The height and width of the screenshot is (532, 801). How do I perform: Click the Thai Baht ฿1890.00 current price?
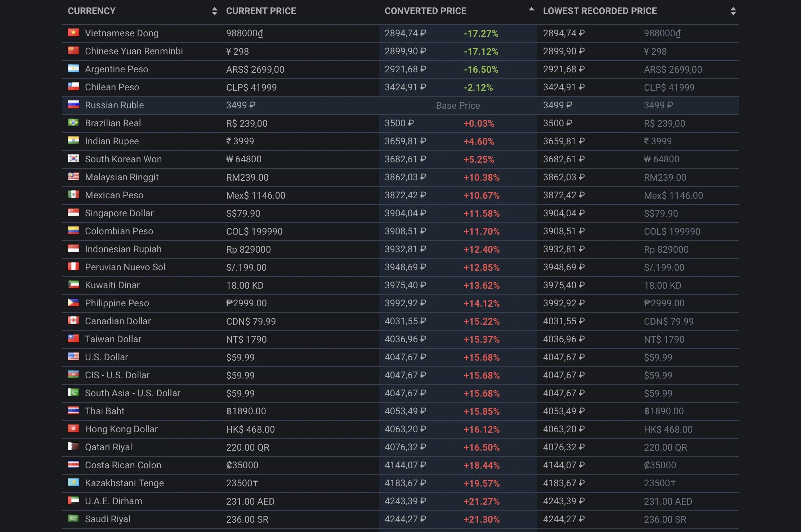246,411
